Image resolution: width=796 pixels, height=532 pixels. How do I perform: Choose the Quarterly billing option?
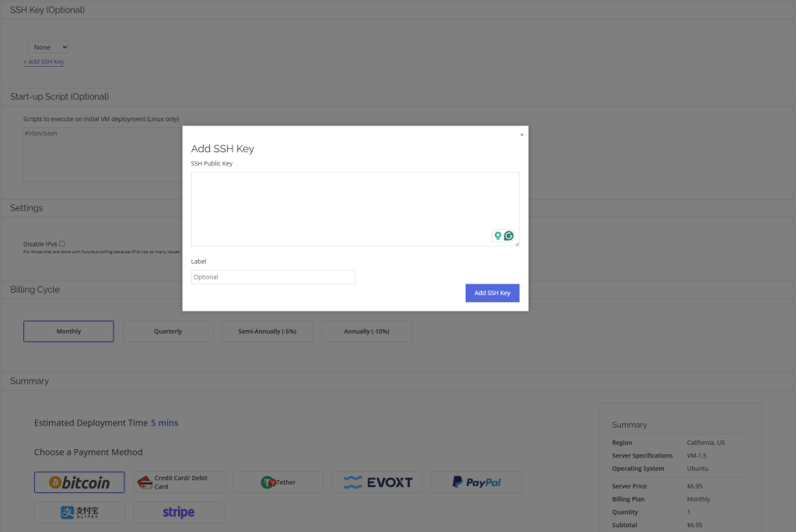click(167, 331)
